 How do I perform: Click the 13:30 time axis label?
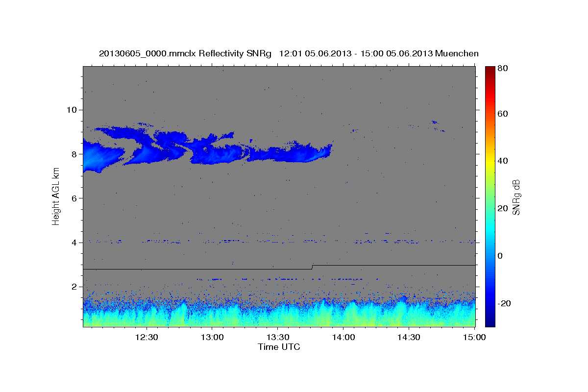click(x=278, y=337)
